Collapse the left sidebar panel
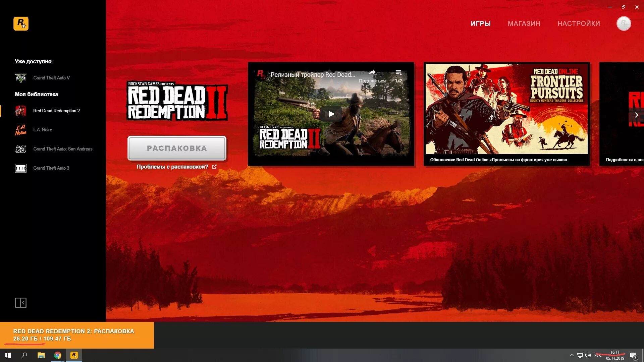The width and height of the screenshot is (644, 362). pyautogui.click(x=20, y=303)
